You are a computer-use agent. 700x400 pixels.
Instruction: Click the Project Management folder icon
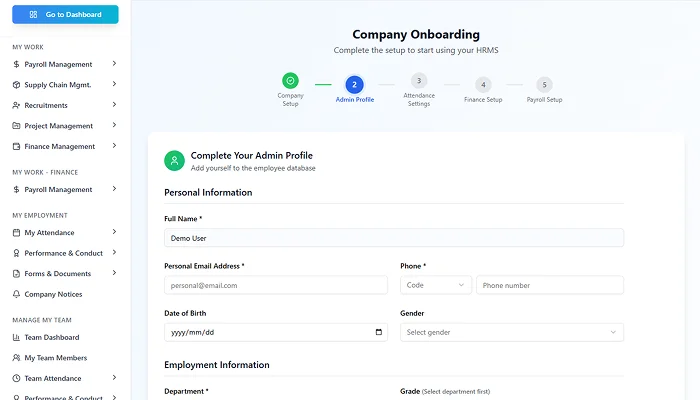[16, 126]
